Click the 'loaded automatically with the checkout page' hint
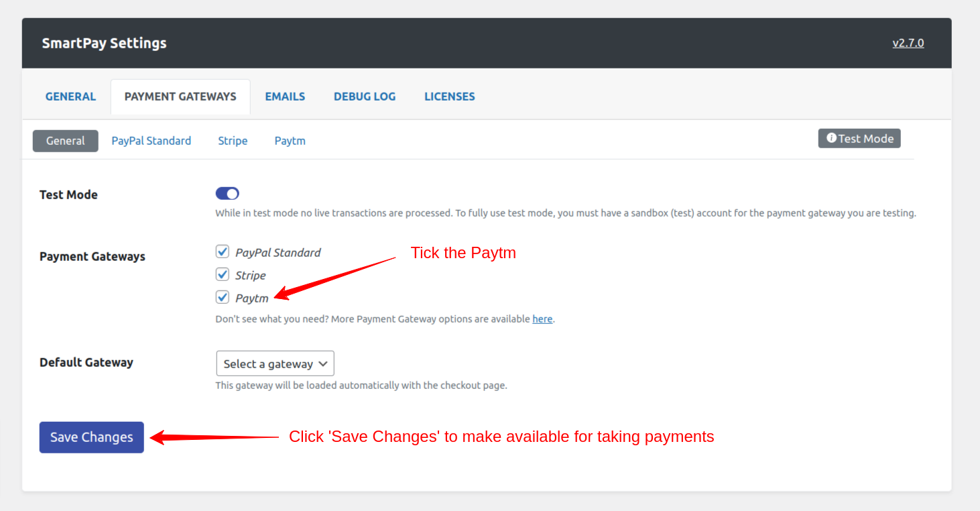Screen dimensions: 980x511 tap(361, 386)
